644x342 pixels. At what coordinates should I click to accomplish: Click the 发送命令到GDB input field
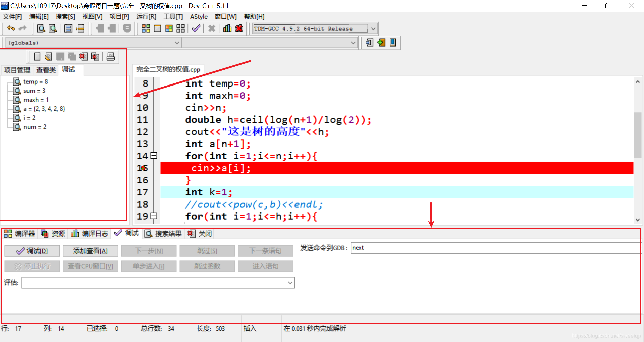pos(495,248)
